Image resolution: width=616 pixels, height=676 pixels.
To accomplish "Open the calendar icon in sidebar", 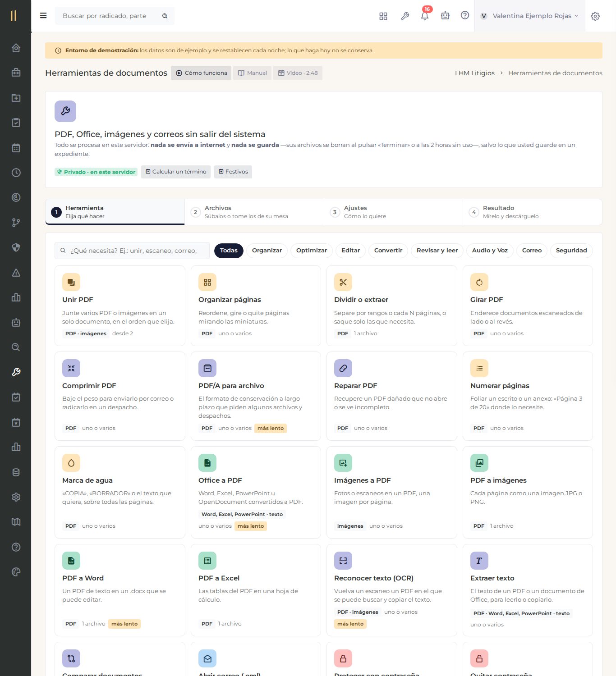I will click(16, 148).
